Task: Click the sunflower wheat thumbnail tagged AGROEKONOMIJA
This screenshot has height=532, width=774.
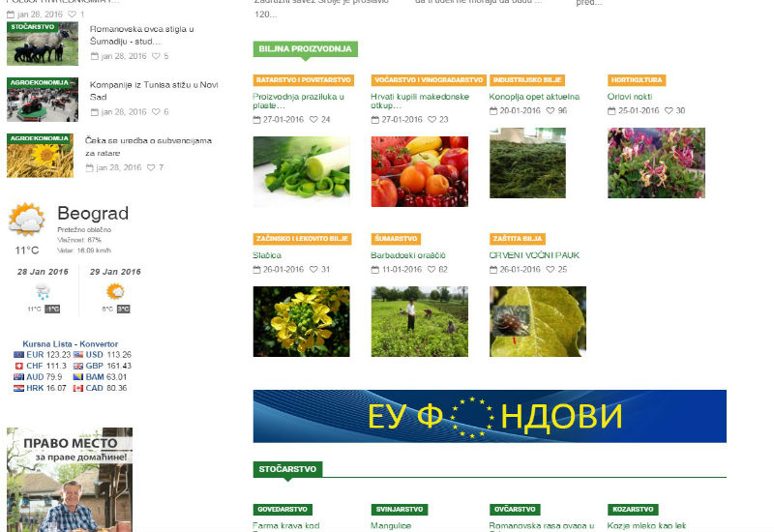Action: point(40,156)
